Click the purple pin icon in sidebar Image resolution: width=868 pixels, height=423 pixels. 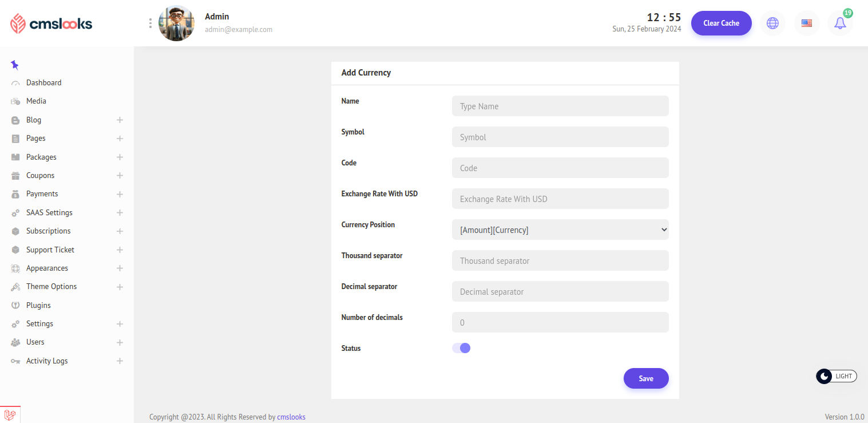click(15, 65)
